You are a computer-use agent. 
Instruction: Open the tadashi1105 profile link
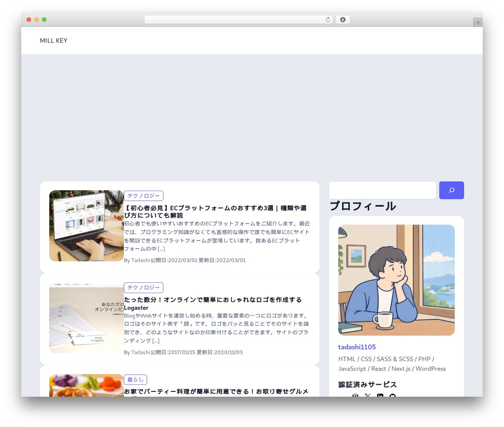[x=357, y=347]
